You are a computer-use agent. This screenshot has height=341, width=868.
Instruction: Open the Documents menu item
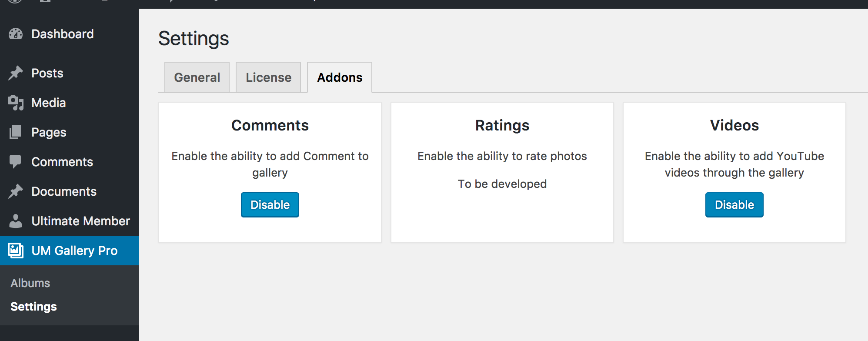(70, 191)
